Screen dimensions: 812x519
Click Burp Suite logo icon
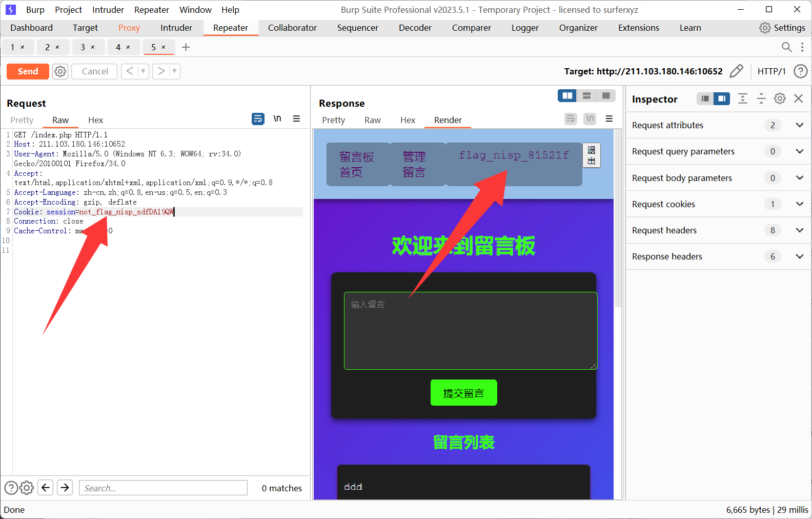[x=11, y=10]
